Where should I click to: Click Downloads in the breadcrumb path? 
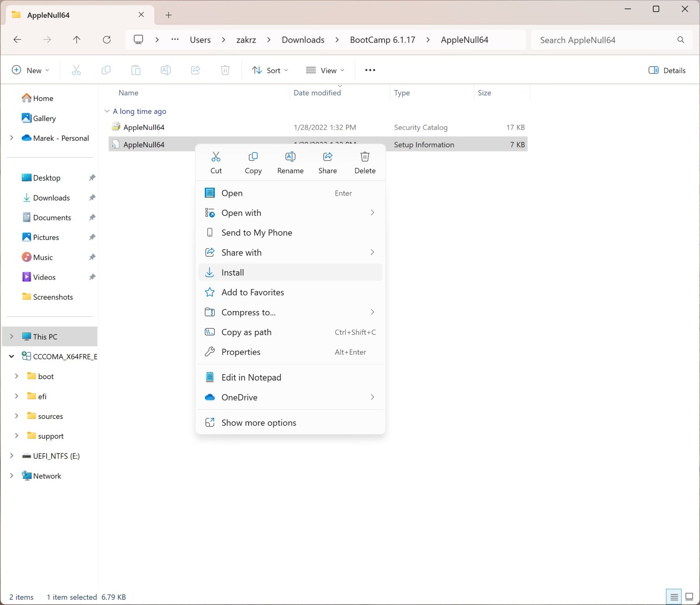click(x=303, y=40)
